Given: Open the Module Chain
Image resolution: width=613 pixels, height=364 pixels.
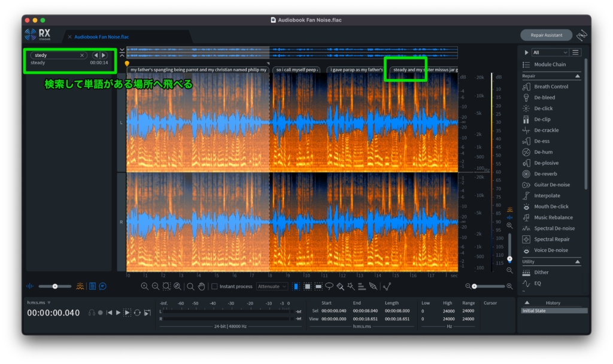Looking at the screenshot, I should [550, 65].
